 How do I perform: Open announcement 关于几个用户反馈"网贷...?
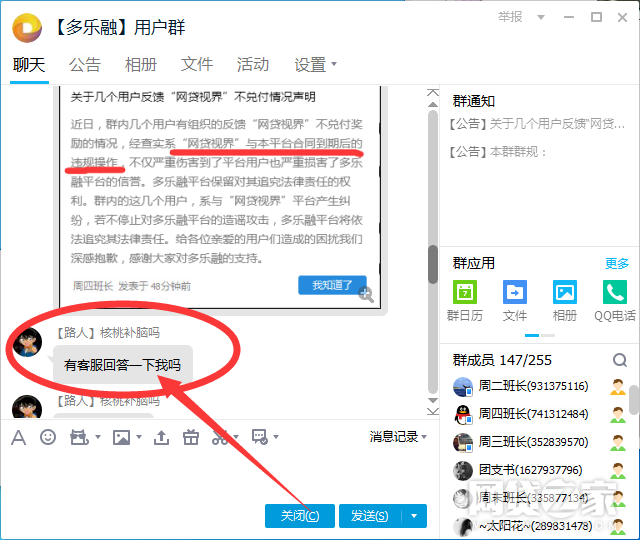coord(537,124)
